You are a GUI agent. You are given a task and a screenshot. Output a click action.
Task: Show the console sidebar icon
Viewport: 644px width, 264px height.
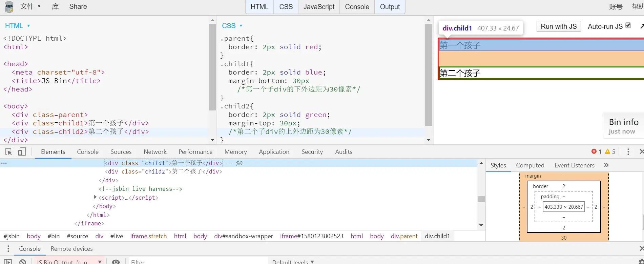(x=8, y=262)
